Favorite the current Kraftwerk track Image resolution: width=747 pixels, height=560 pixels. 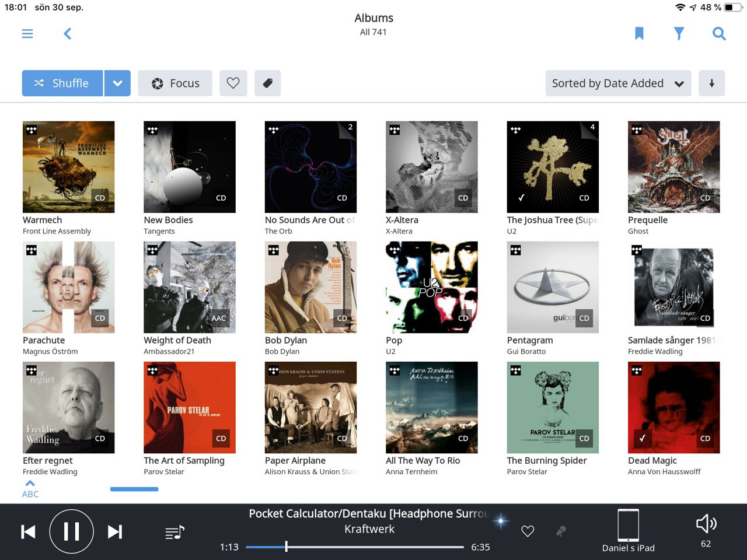tap(528, 531)
